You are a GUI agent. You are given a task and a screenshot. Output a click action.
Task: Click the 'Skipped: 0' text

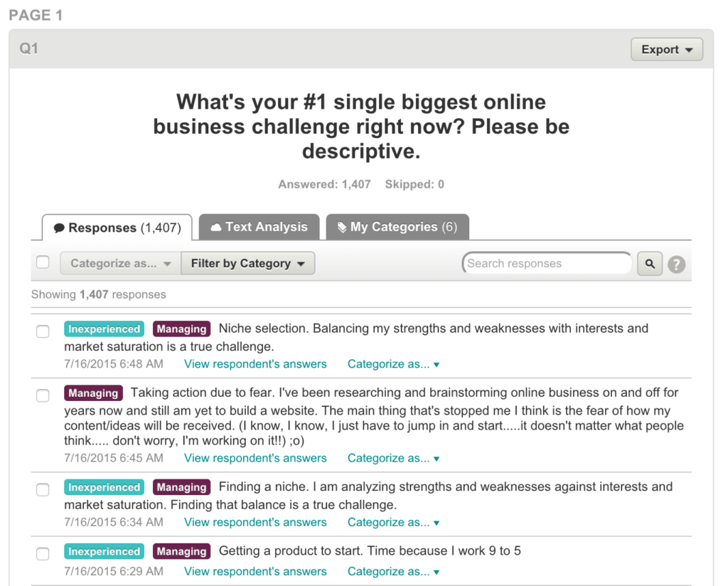click(414, 184)
